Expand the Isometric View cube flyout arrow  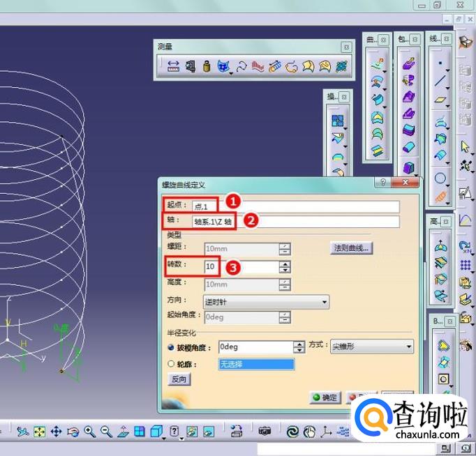pyautogui.click(x=164, y=439)
